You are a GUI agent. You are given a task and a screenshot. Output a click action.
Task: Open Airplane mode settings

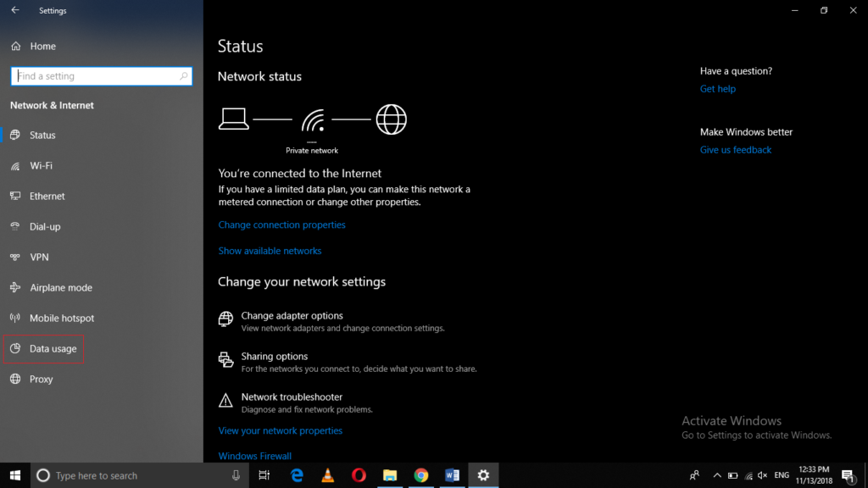[x=61, y=288]
